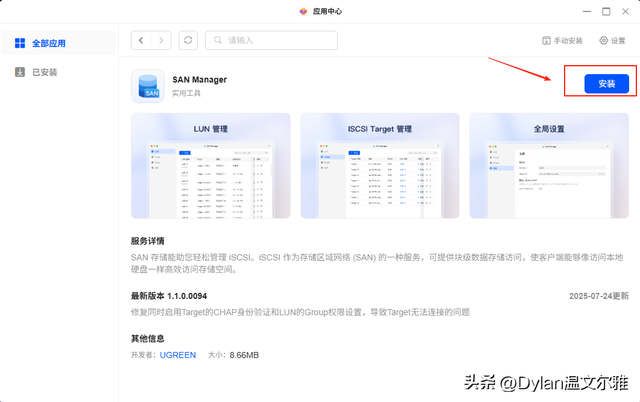Click the 实用工具 category label
Viewport: 640px width, 402px height.
coord(186,93)
